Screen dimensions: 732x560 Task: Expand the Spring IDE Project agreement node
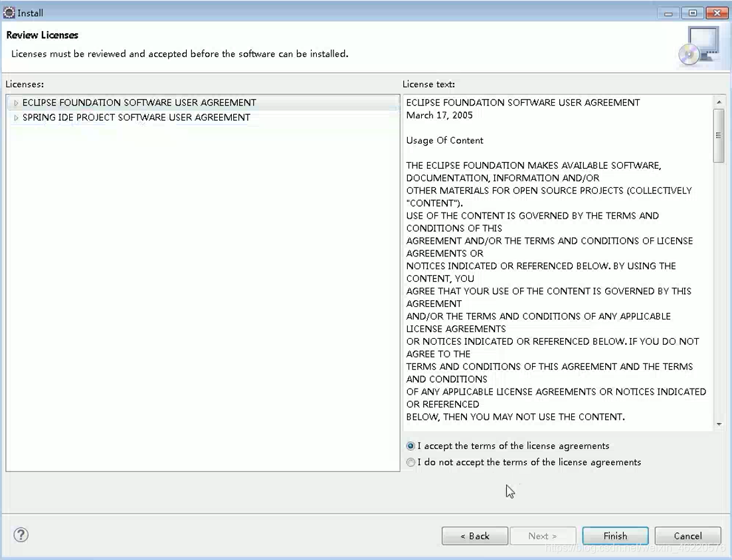[x=16, y=118]
